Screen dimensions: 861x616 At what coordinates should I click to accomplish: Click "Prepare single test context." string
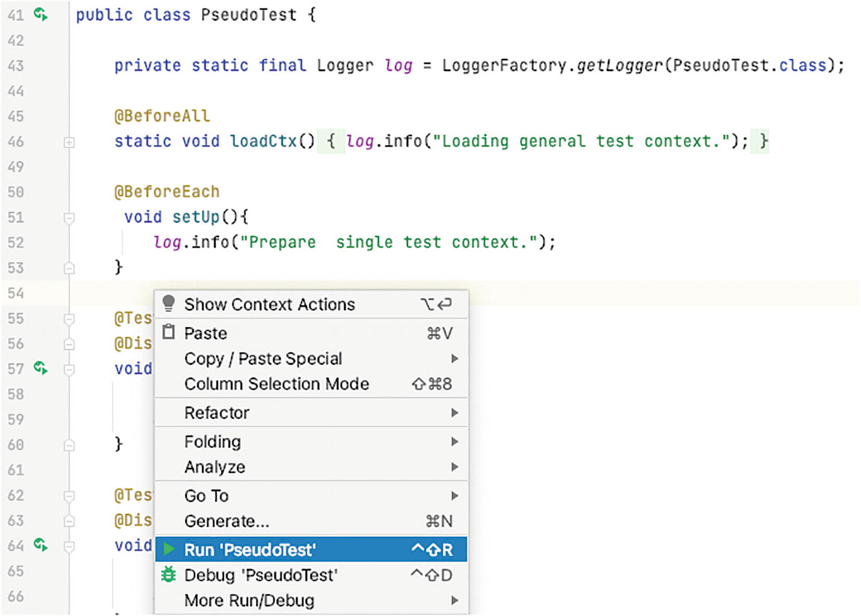tap(388, 242)
